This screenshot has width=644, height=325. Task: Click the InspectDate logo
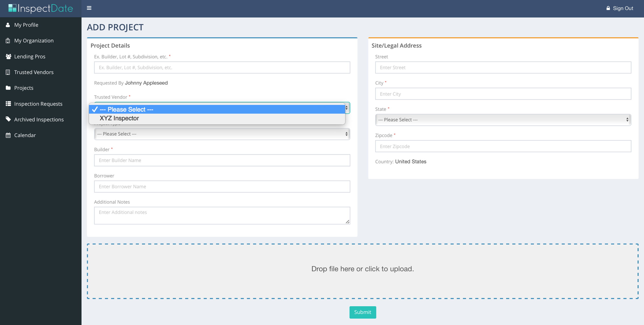coord(41,8)
